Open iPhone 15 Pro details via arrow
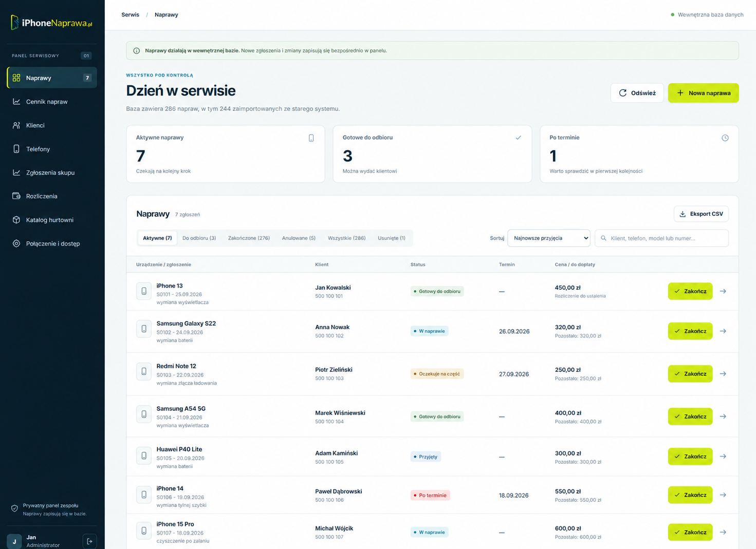Image resolution: width=756 pixels, height=549 pixels. [723, 533]
